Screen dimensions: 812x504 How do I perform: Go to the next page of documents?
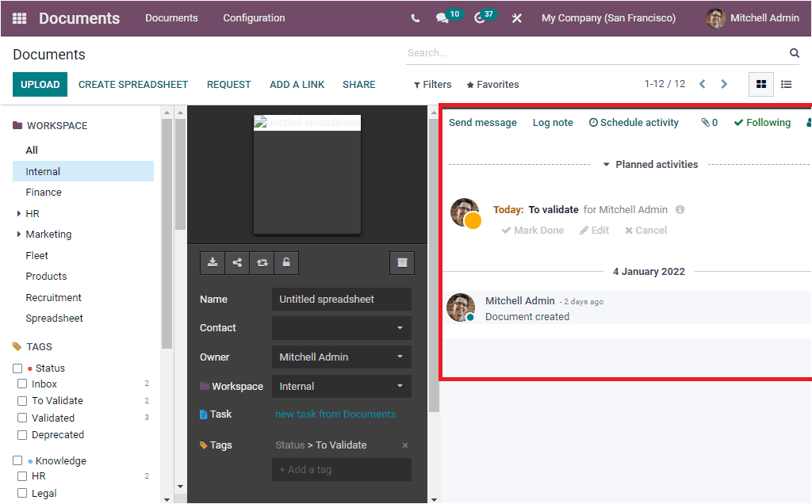pyautogui.click(x=724, y=84)
